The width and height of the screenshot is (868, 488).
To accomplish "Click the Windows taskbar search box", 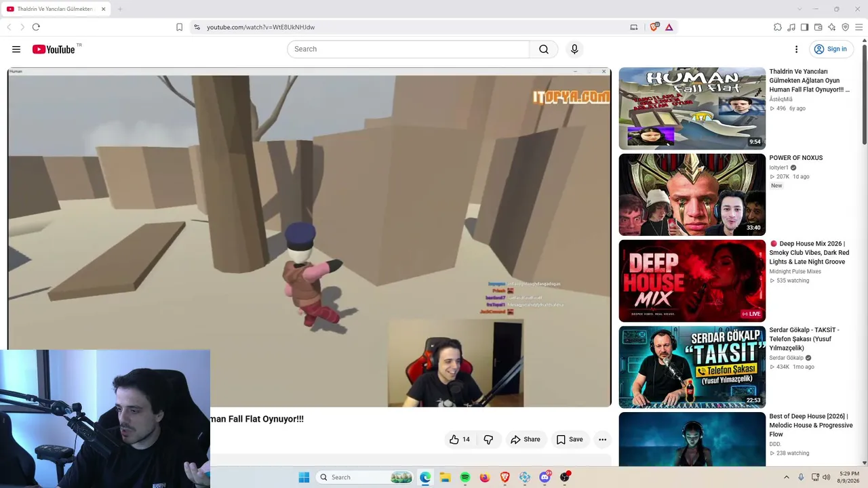I will click(364, 477).
